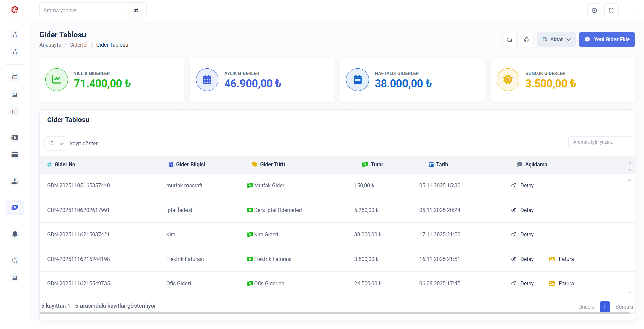Image resolution: width=644 pixels, height=329 pixels.
Task: Sort table by Tutar column header
Action: 377,165
